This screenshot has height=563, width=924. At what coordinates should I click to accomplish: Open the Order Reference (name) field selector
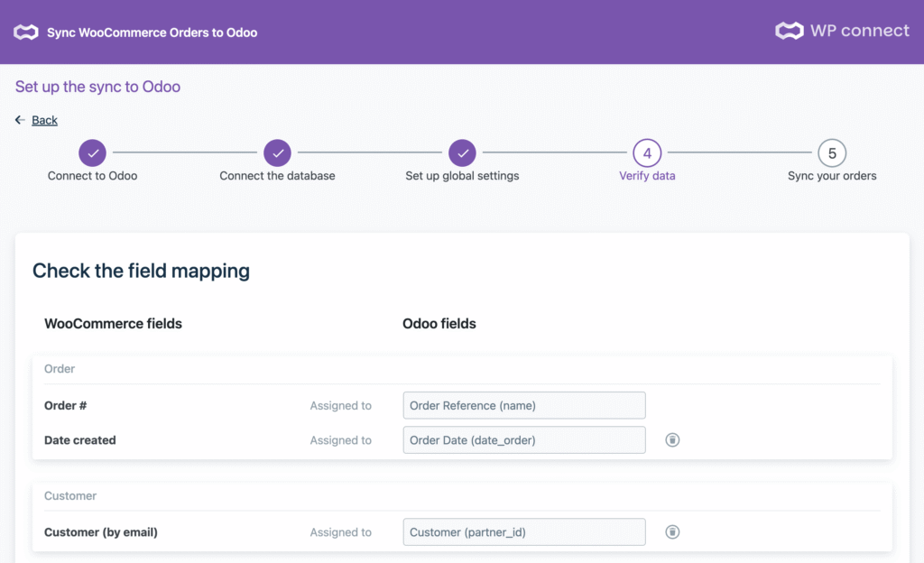tap(524, 405)
